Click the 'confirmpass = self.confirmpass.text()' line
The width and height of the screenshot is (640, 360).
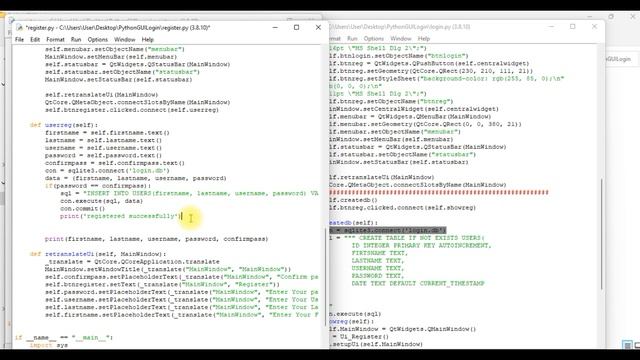115,163
